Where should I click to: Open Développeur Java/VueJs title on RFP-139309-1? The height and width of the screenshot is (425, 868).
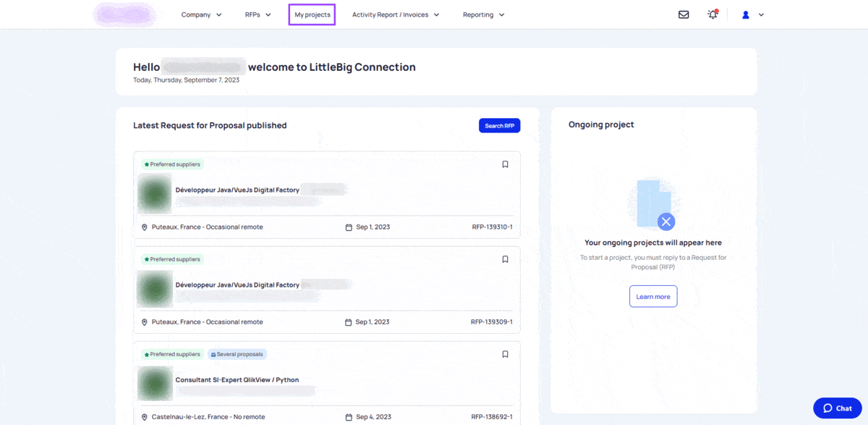[x=237, y=285]
